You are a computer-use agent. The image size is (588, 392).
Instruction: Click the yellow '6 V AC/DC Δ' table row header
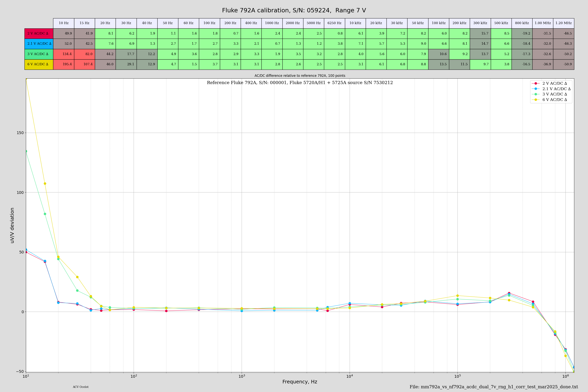point(39,64)
